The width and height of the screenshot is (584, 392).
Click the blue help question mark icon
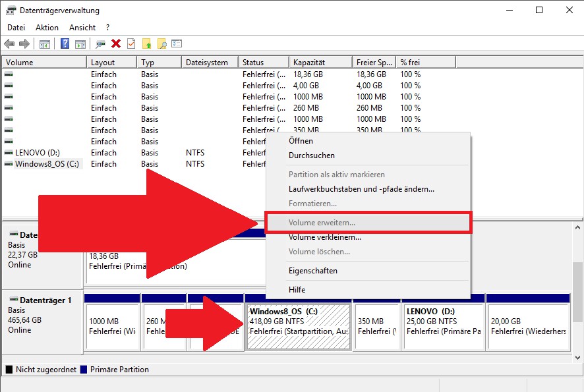(65, 44)
